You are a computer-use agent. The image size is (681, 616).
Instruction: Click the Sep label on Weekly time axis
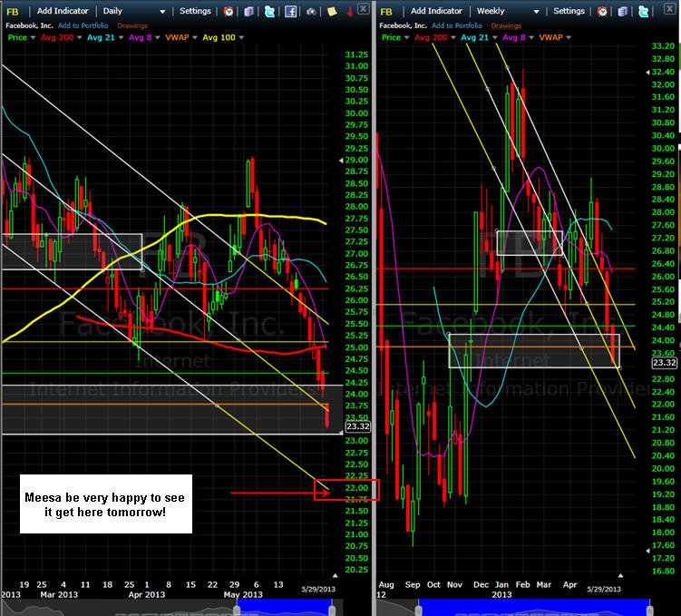click(413, 585)
